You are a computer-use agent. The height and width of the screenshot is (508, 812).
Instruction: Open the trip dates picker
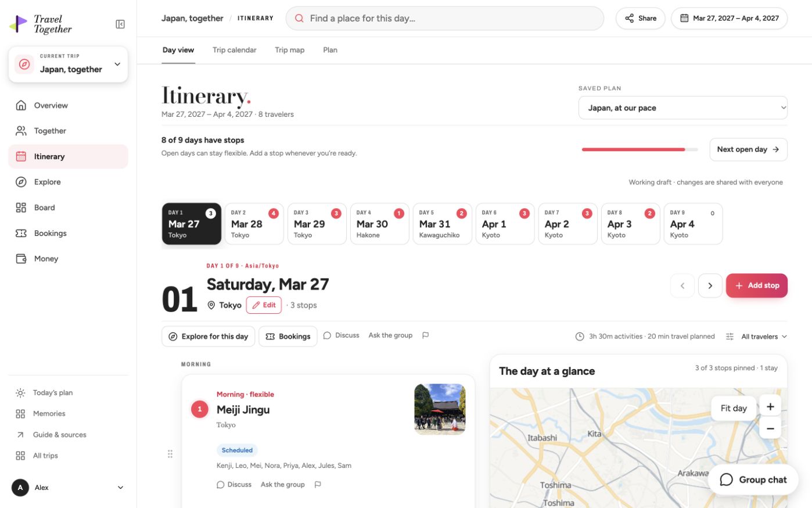pyautogui.click(x=729, y=18)
